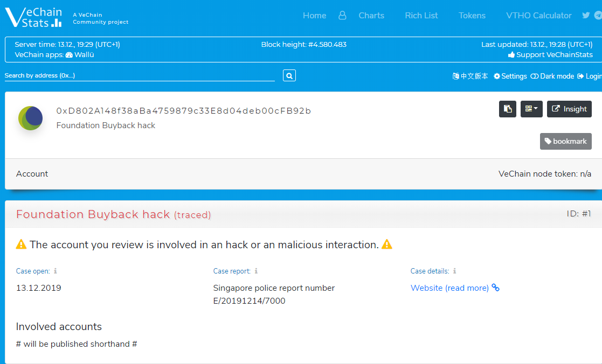This screenshot has height=364, width=602.
Task: Expand the QR code dropdown button
Action: (531, 109)
